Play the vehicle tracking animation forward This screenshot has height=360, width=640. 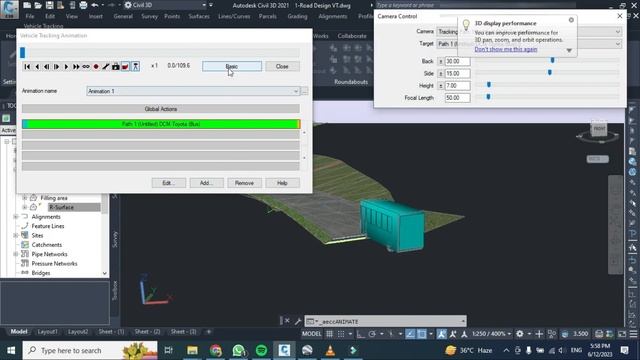point(67,66)
